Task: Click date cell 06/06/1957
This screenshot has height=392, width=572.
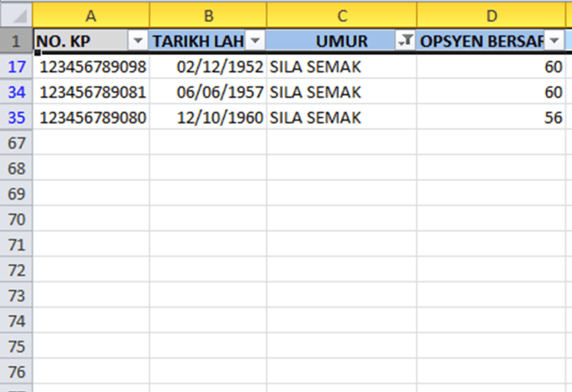Action: [x=220, y=92]
